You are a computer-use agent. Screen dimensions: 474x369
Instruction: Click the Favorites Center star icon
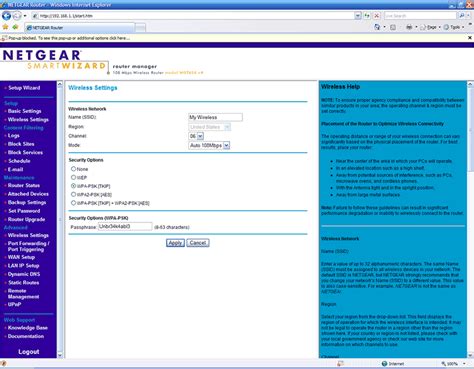click(x=5, y=27)
